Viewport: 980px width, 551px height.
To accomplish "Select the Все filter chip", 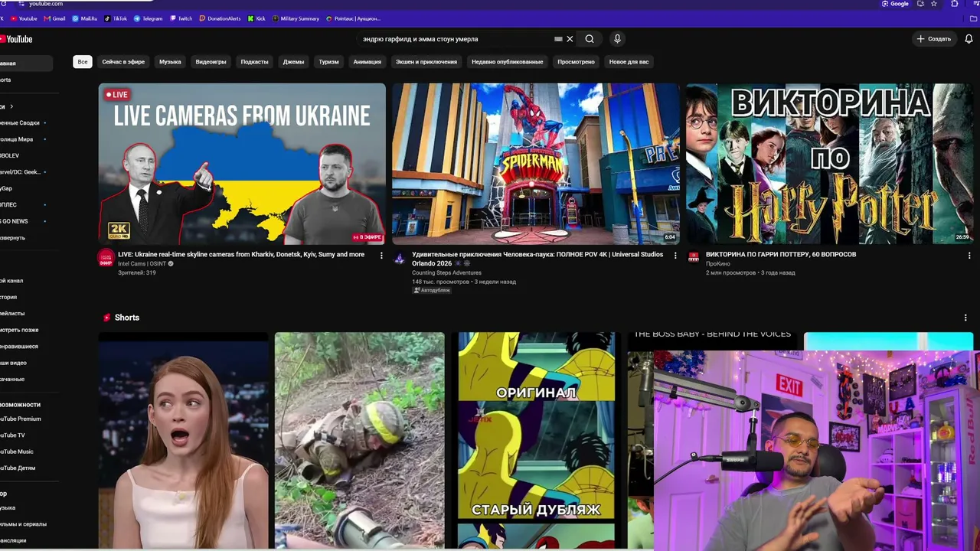I will (83, 62).
